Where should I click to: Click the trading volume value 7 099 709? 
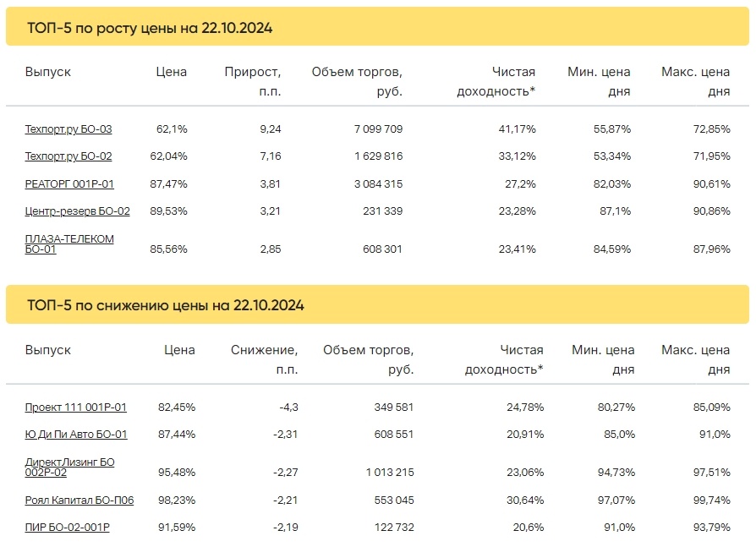pyautogui.click(x=378, y=129)
